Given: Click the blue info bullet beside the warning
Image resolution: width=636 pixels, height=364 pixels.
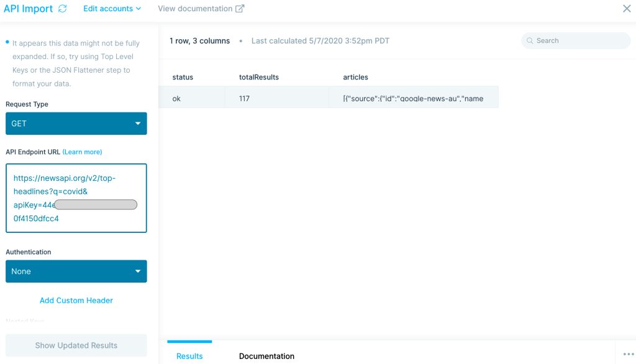Looking at the screenshot, I should pos(7,42).
